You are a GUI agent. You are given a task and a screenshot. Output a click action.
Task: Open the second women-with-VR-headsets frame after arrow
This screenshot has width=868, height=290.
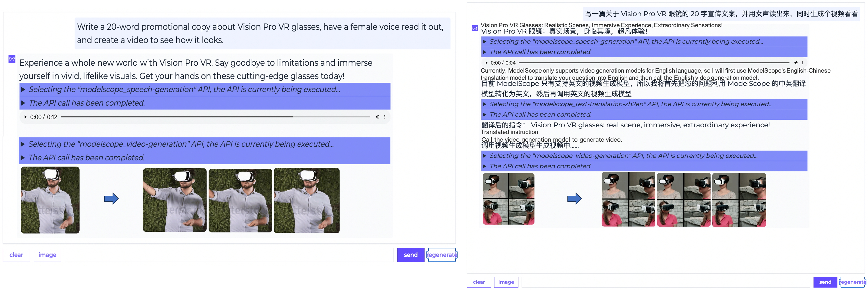628,199
